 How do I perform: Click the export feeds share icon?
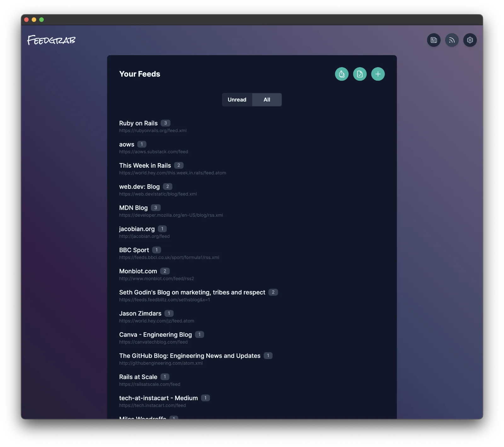coord(342,74)
